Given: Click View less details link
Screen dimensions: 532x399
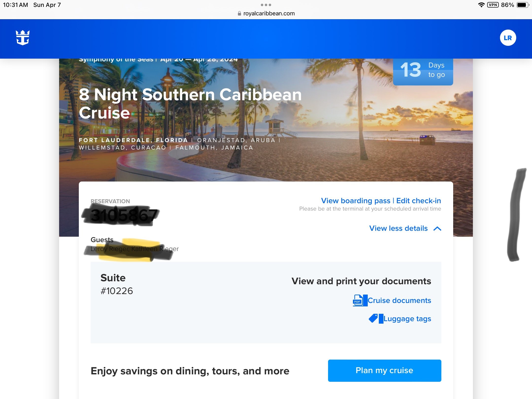Looking at the screenshot, I should click(398, 228).
